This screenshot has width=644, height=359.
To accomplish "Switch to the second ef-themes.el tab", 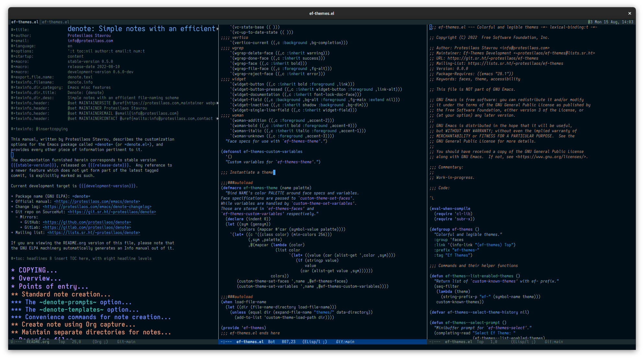I will [55, 22].
